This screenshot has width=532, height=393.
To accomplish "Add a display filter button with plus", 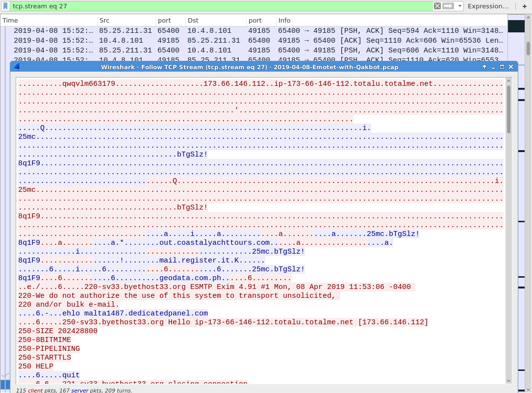I will click(524, 6).
